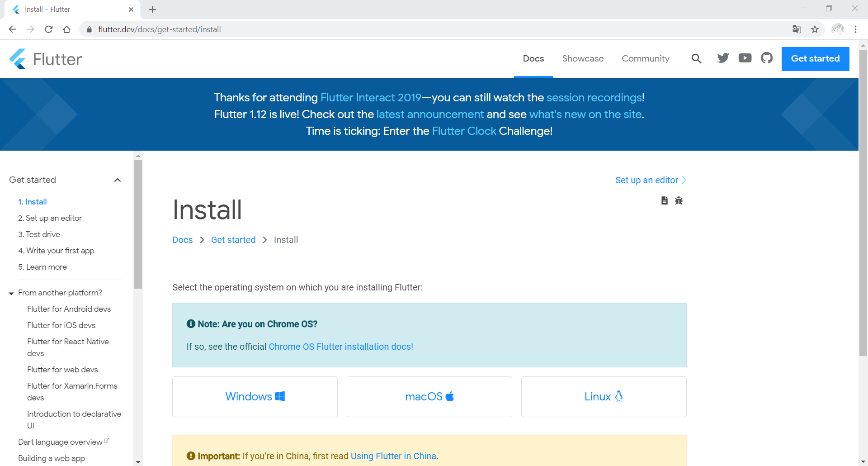Collapse the From another platform tree
868x466 pixels.
(x=11, y=293)
